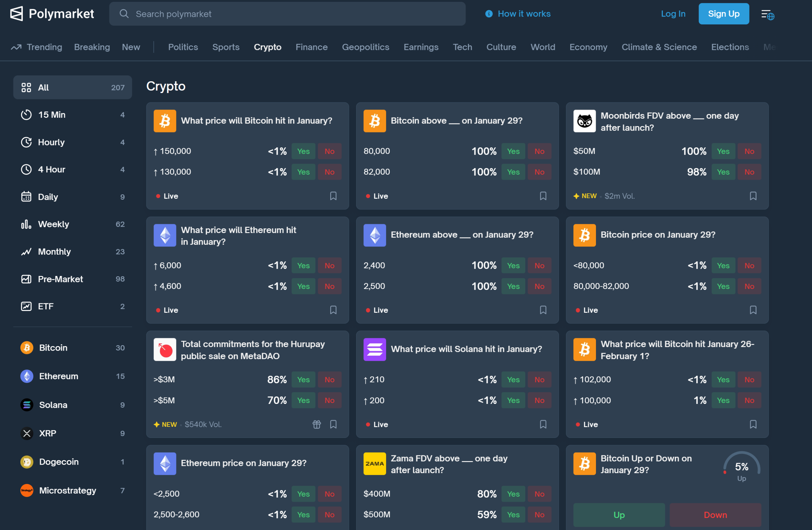Expand the Weekly markets category
This screenshot has width=812, height=530.
click(53, 224)
